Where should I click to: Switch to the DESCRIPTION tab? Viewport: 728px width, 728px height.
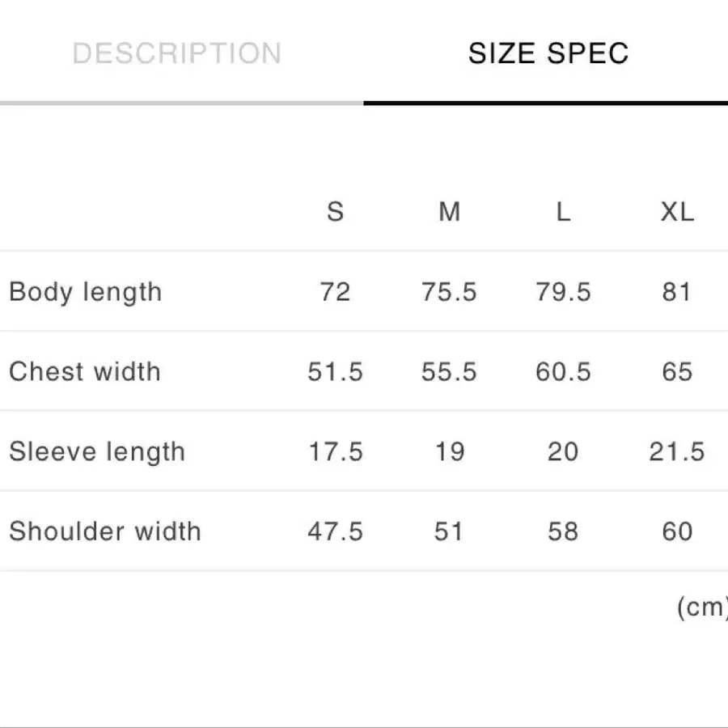[177, 53]
